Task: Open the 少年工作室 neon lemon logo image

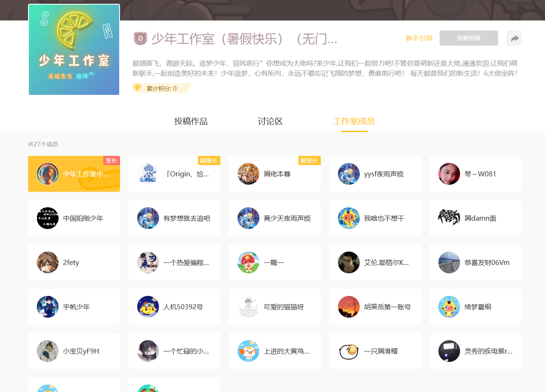Action: pos(74,50)
